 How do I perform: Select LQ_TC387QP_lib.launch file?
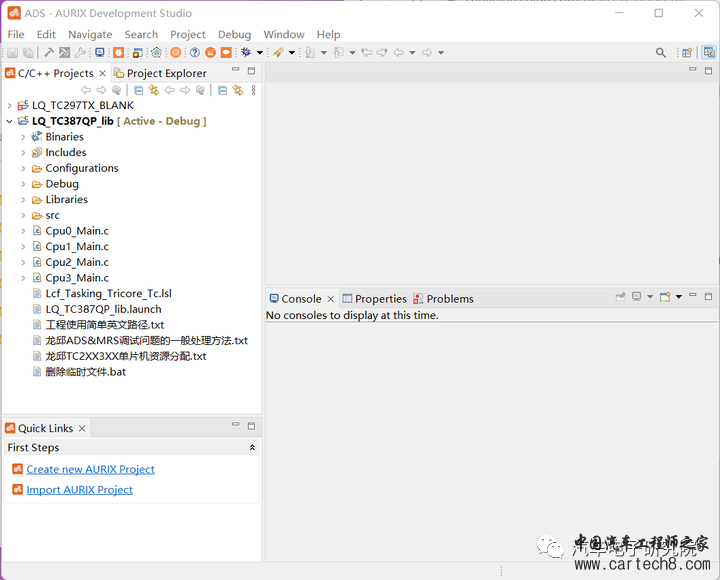[x=103, y=309]
